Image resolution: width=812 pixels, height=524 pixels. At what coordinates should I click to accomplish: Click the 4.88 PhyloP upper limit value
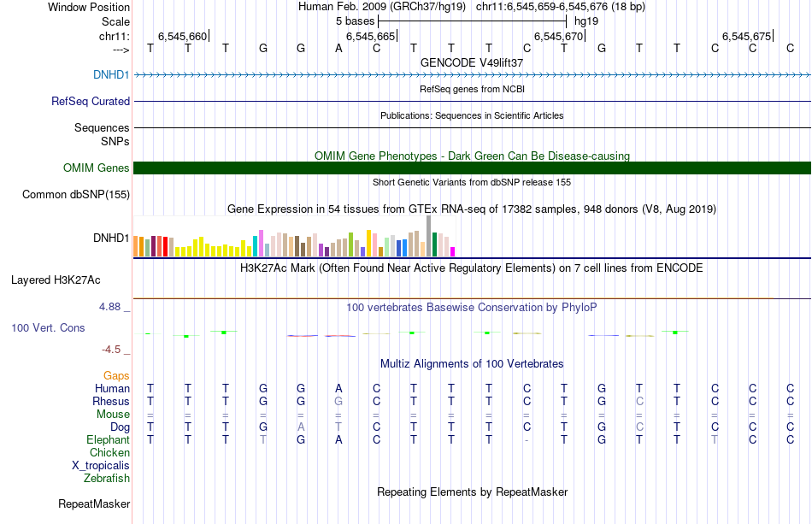click(109, 307)
